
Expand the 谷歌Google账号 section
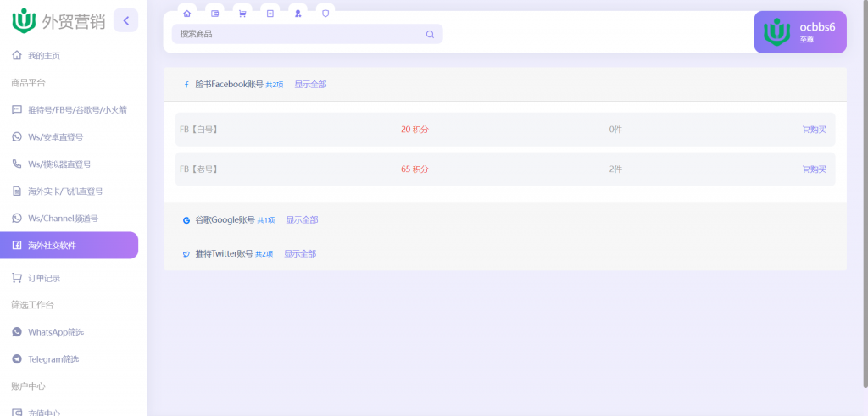point(505,220)
